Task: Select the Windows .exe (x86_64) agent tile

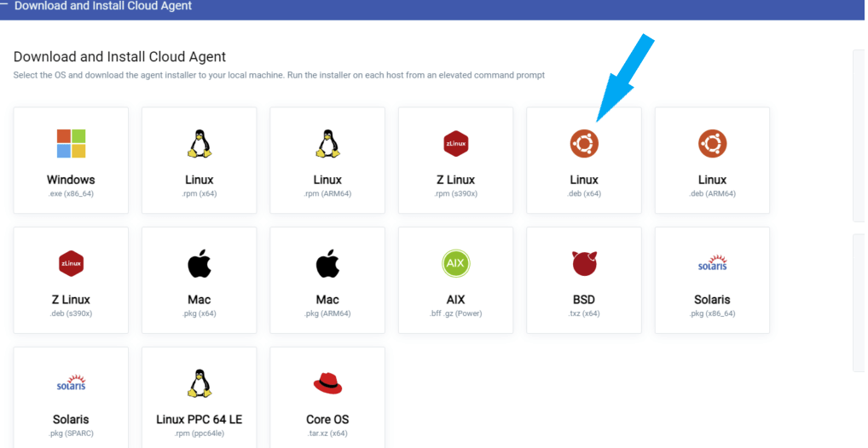Action: [x=71, y=160]
